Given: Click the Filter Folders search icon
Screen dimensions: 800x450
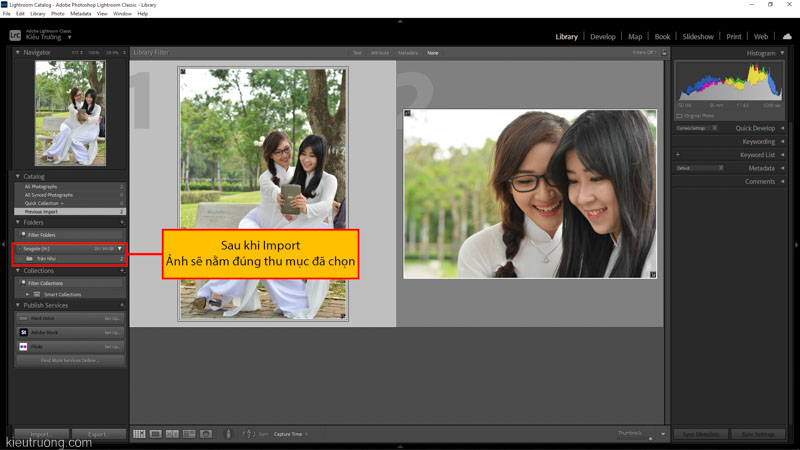Looking at the screenshot, I should click(23, 235).
